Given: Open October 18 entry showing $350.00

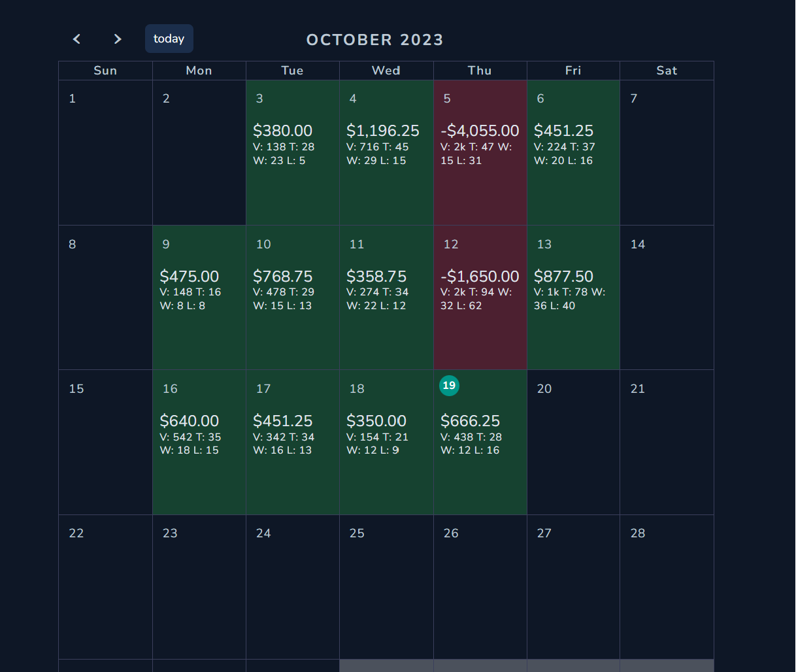Looking at the screenshot, I should pyautogui.click(x=386, y=443).
